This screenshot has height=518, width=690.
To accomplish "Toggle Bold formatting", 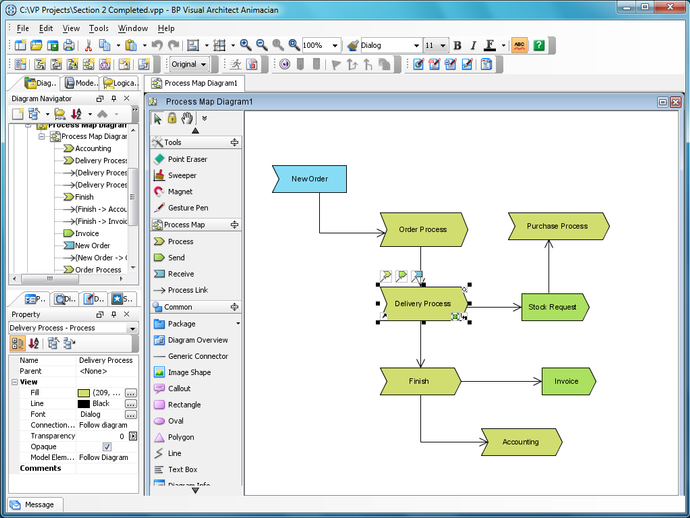I will [458, 45].
